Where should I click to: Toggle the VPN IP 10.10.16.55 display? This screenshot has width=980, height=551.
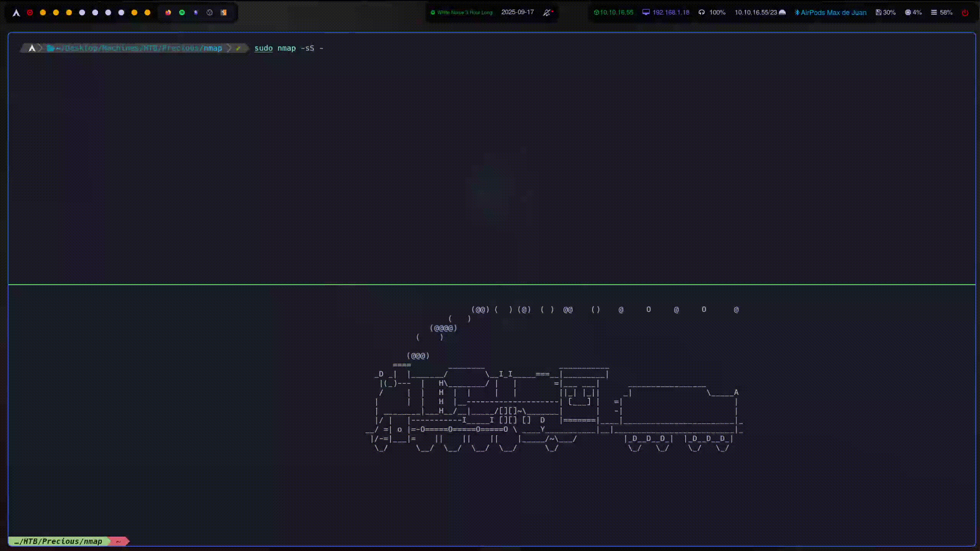tap(613, 12)
